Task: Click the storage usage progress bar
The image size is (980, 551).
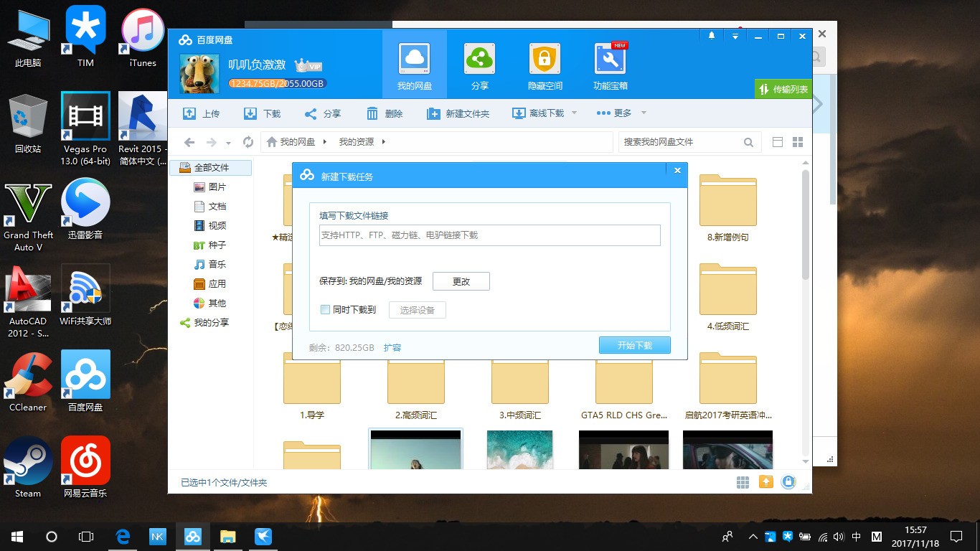Action: coord(277,84)
